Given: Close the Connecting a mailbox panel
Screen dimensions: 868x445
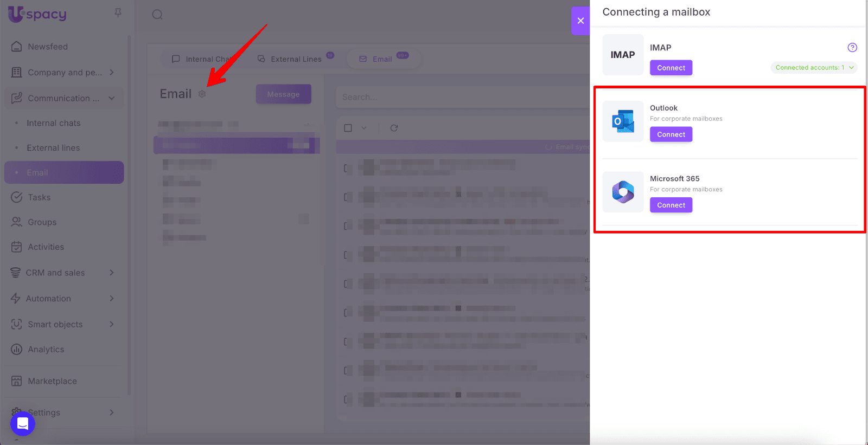Looking at the screenshot, I should (580, 21).
